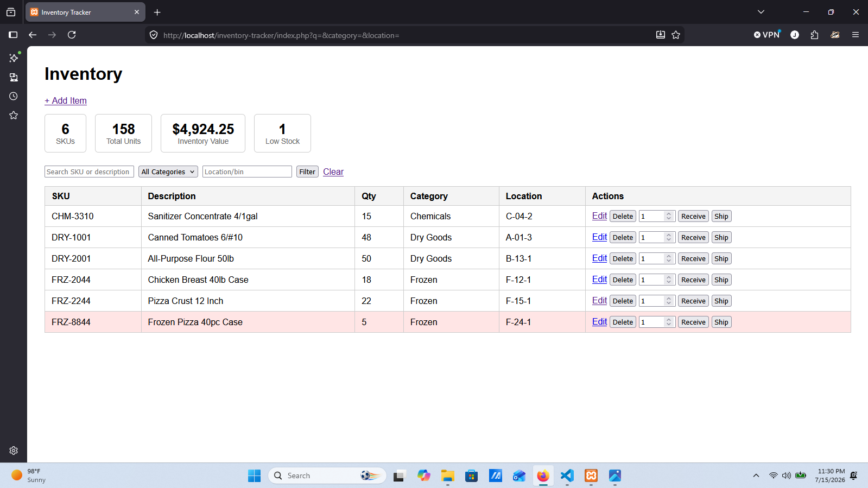The width and height of the screenshot is (868, 488).
Task: Click the Filter button
Action: coord(307,172)
